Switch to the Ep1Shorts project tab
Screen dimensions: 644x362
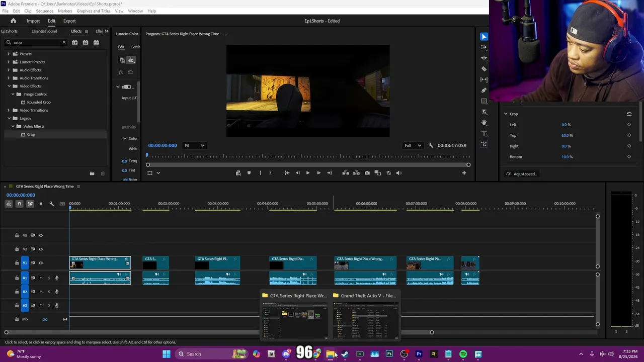pyautogui.click(x=9, y=31)
